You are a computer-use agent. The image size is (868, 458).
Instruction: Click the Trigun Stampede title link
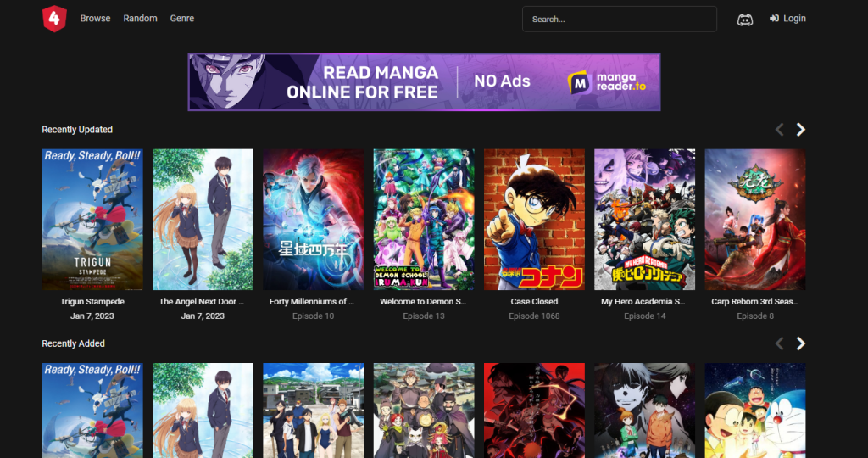92,302
